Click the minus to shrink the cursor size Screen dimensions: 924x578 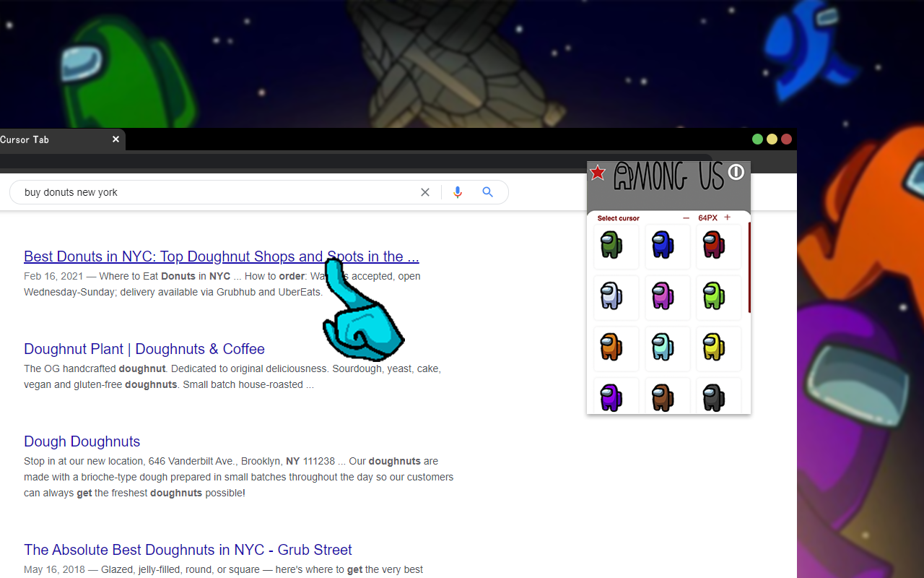(x=682, y=217)
